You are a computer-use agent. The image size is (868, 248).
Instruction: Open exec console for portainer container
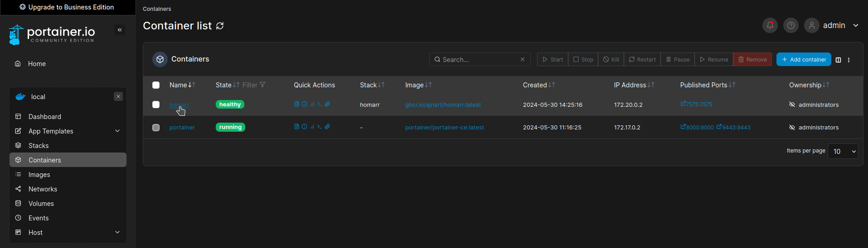tap(320, 127)
